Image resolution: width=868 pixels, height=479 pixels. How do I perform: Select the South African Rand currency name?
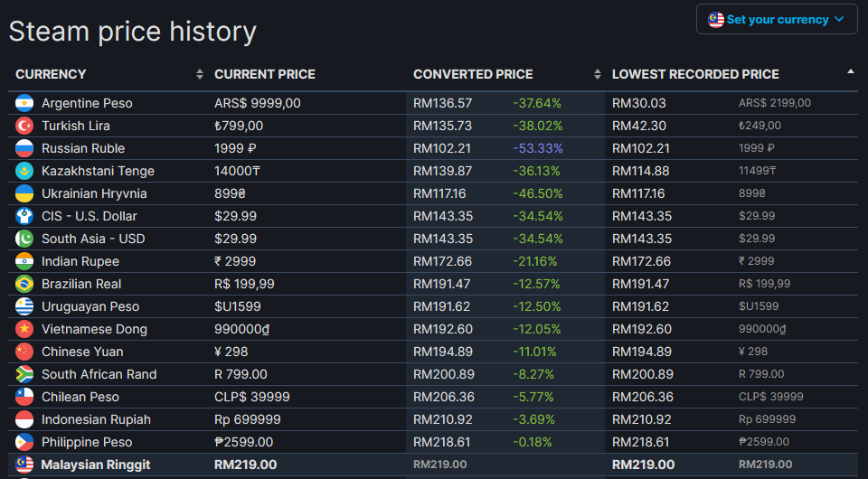pyautogui.click(x=99, y=374)
